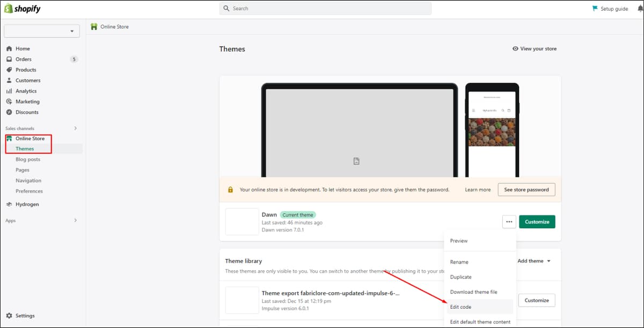Click the 'Dawn version 7.0.1' text
The height and width of the screenshot is (328, 644).
(x=283, y=230)
